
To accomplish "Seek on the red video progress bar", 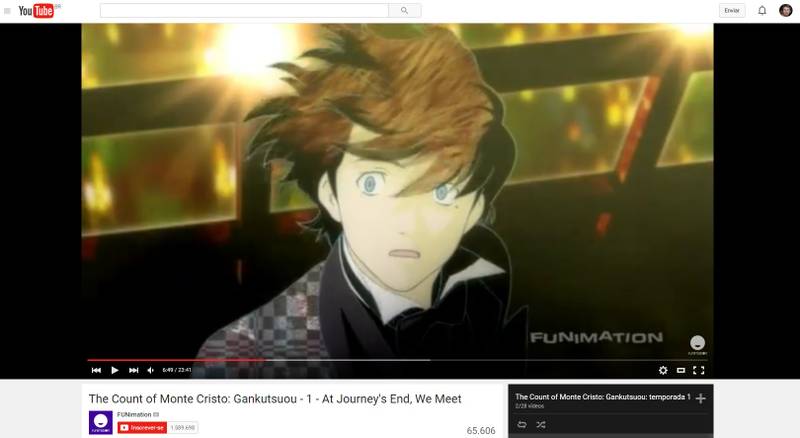I will (397, 360).
